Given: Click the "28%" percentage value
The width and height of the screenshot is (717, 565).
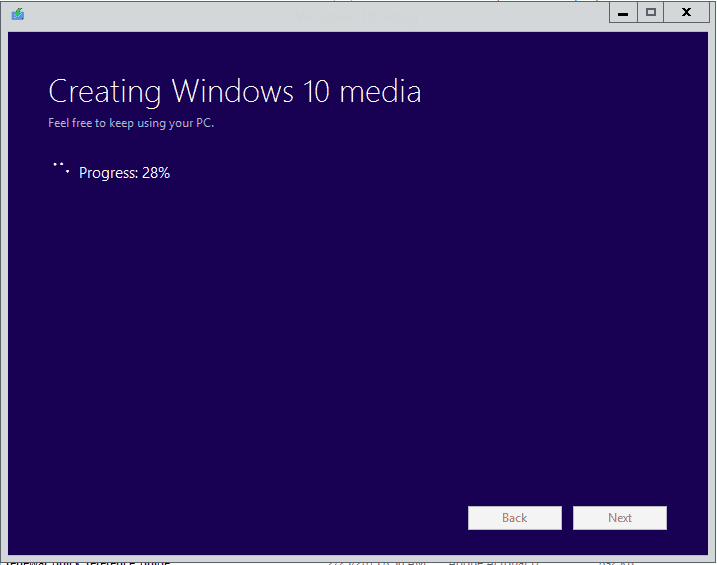Looking at the screenshot, I should (x=156, y=173).
